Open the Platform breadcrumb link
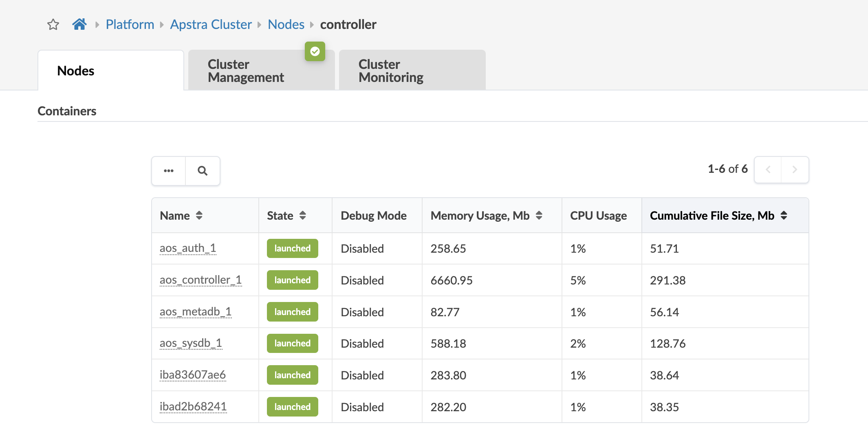 tap(130, 24)
